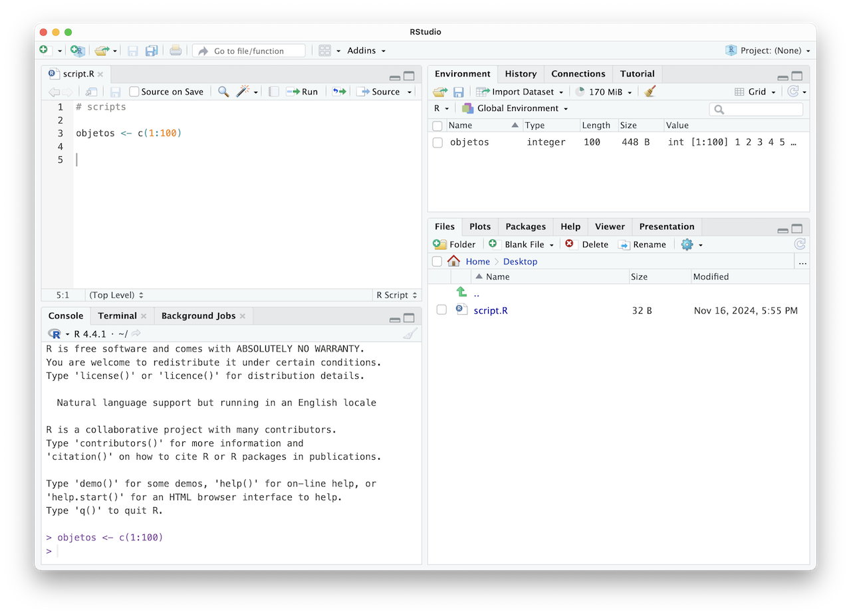Select the script.R file checkbox
851x616 pixels.
(x=441, y=310)
